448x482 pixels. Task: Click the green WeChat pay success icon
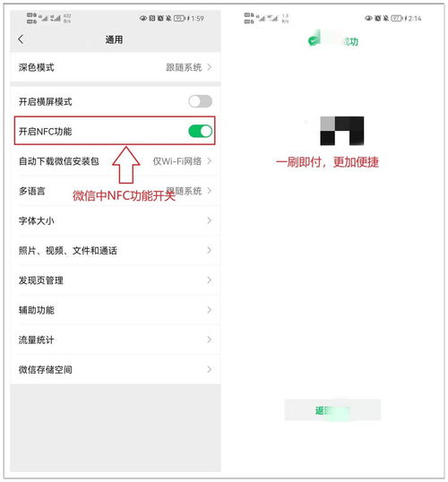pos(314,39)
